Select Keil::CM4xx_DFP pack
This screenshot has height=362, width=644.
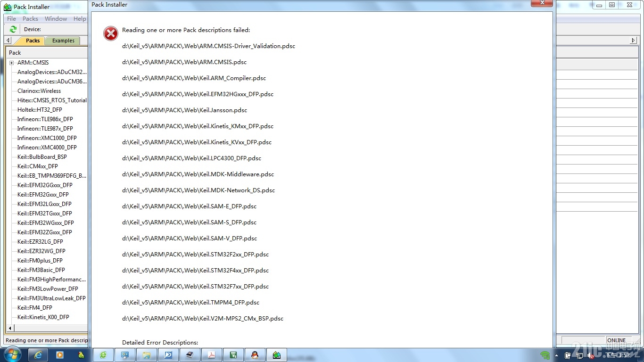click(x=38, y=166)
